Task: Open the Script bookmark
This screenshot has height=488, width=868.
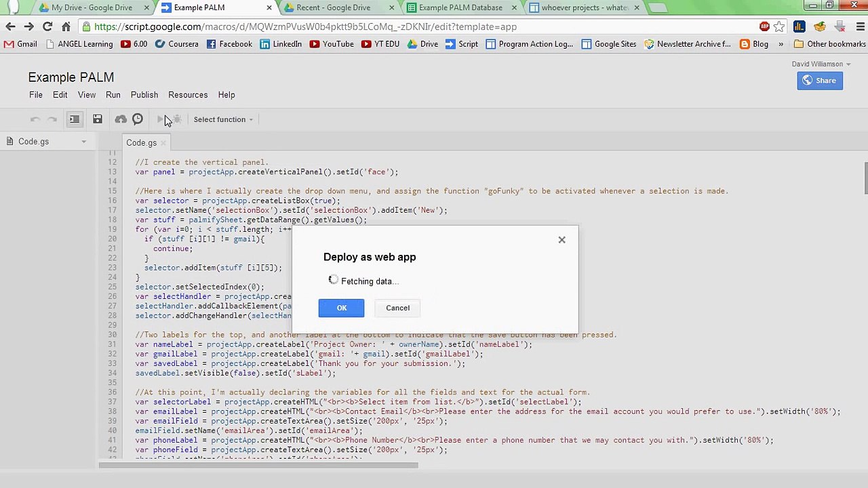Action: point(462,44)
